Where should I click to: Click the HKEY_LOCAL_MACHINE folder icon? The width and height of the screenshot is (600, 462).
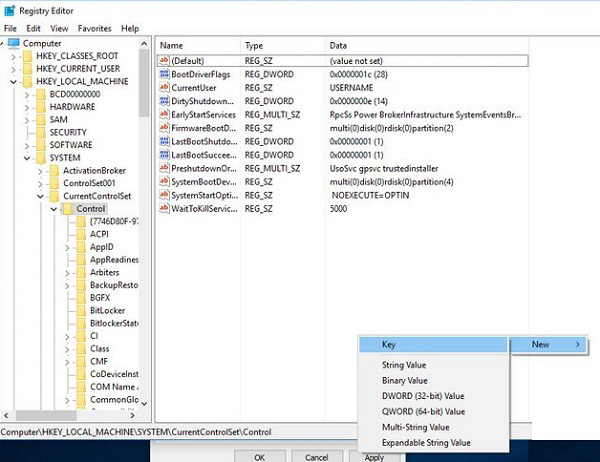coord(28,81)
